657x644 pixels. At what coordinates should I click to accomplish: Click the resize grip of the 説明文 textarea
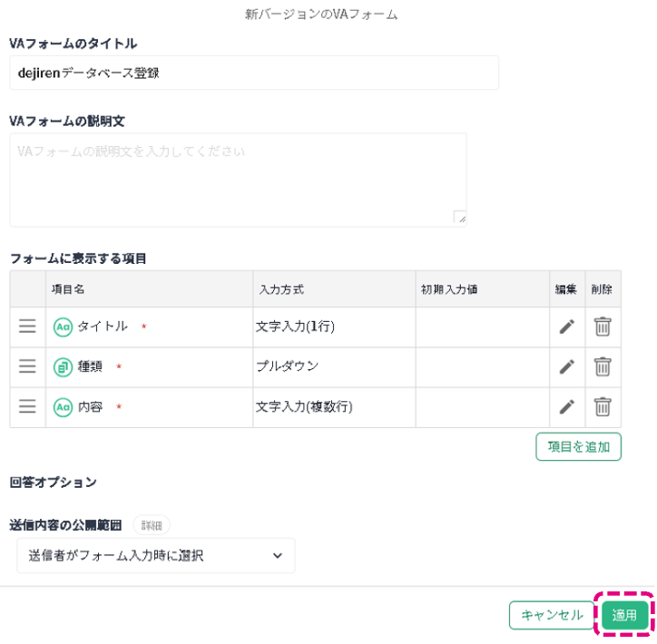click(460, 218)
